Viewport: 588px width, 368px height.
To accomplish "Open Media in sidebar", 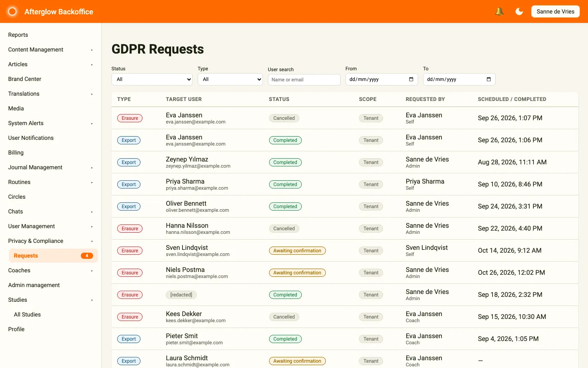I will [51, 108].
